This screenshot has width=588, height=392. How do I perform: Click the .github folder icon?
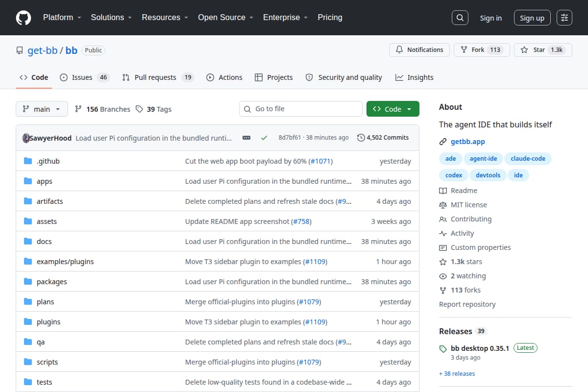pos(28,161)
